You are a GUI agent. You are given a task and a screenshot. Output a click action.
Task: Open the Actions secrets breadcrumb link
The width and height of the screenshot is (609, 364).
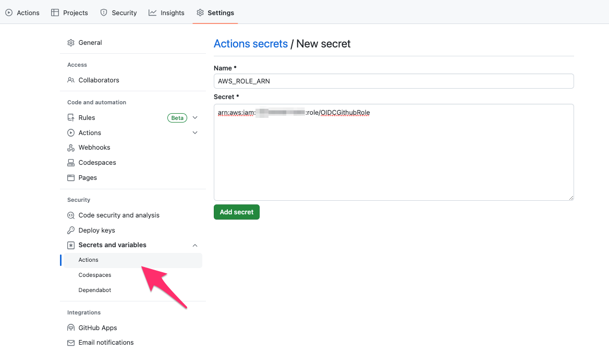click(251, 44)
